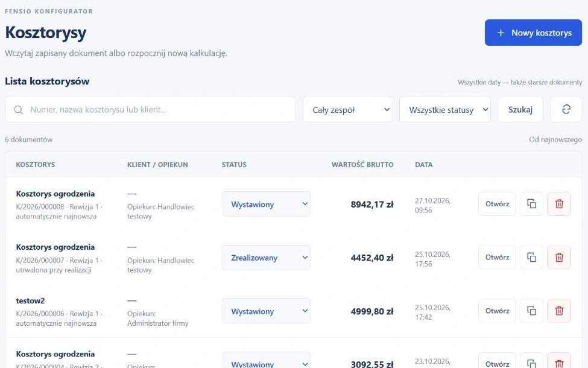Change status of the testow2 estimate
This screenshot has height=368, width=588.
point(266,311)
